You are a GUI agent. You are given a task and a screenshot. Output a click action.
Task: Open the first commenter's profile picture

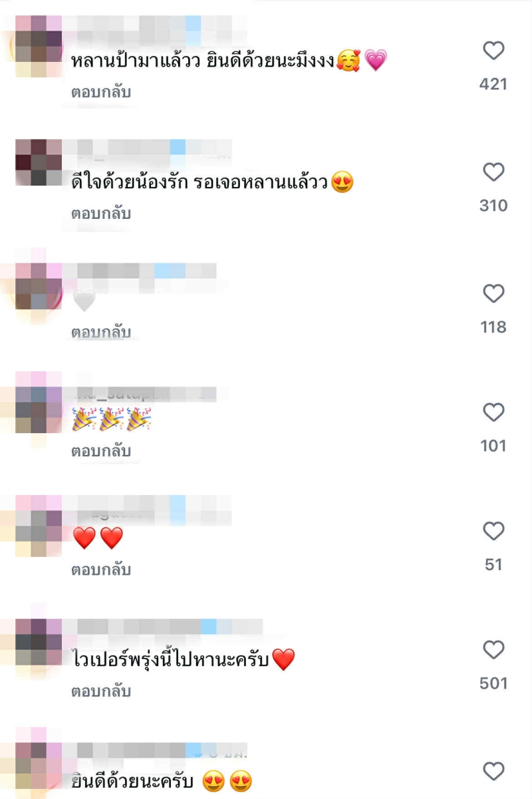tap(38, 46)
